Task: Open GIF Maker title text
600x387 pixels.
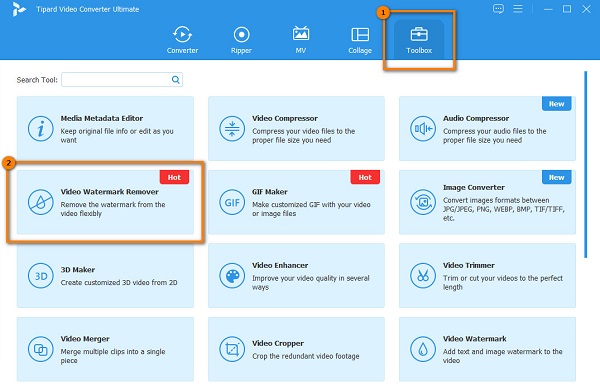Action: click(270, 192)
